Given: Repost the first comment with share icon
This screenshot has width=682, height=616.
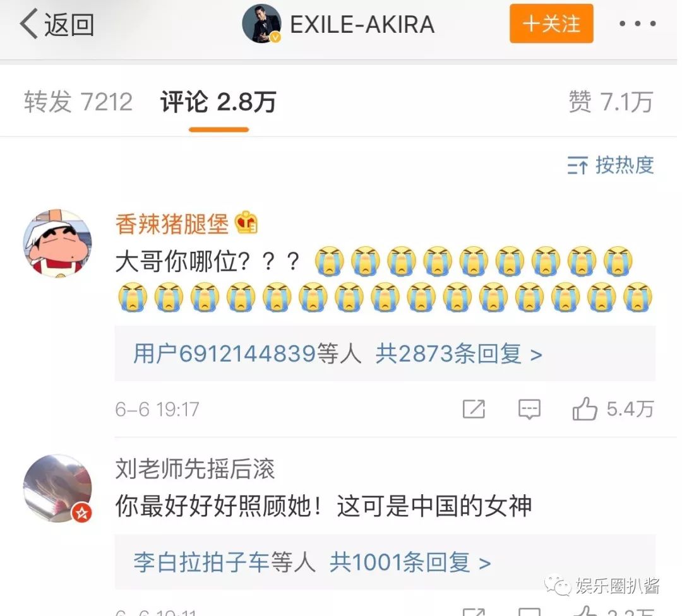Looking at the screenshot, I should (474, 408).
